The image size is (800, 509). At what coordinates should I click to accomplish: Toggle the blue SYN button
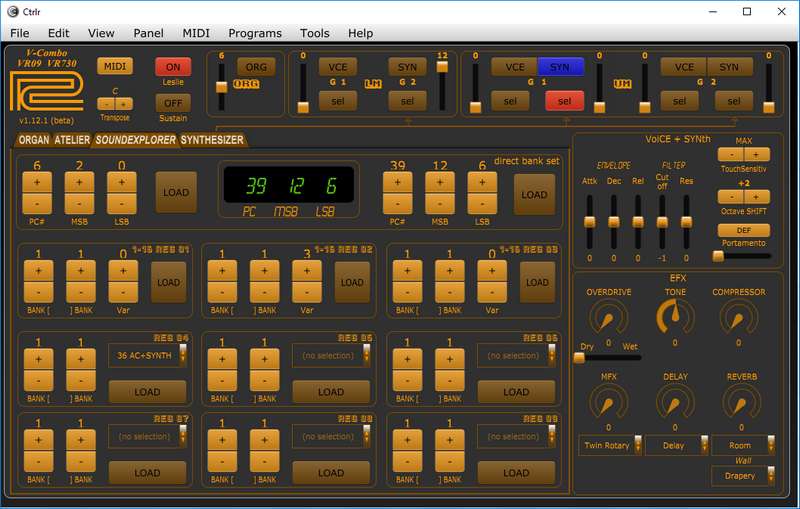click(560, 67)
